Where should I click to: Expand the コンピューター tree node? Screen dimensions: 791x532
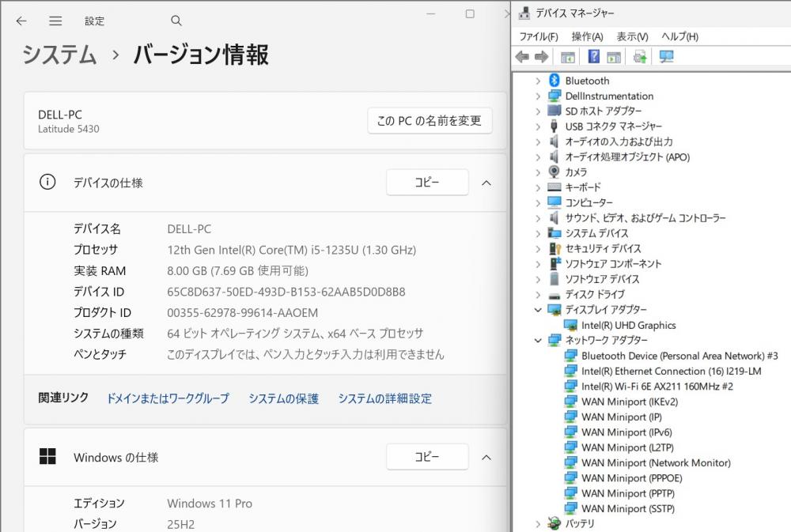tap(538, 202)
